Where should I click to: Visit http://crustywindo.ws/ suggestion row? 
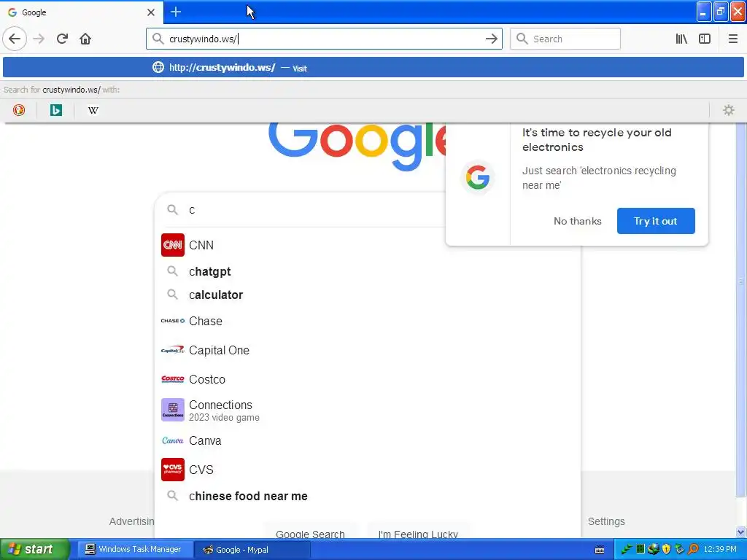pyautogui.click(x=373, y=68)
